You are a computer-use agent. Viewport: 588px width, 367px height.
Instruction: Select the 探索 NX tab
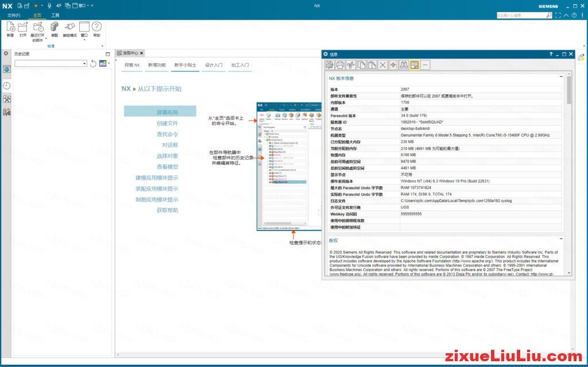pyautogui.click(x=132, y=65)
